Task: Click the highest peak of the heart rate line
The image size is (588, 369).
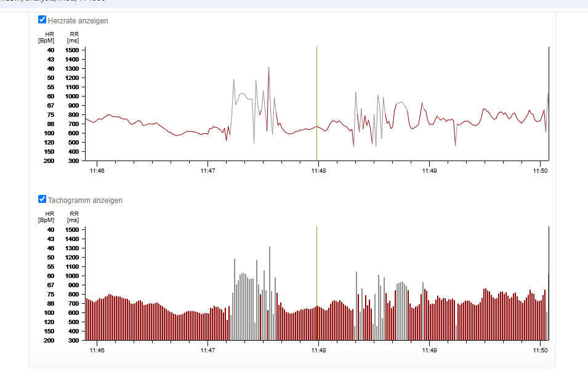Action: pos(269,68)
